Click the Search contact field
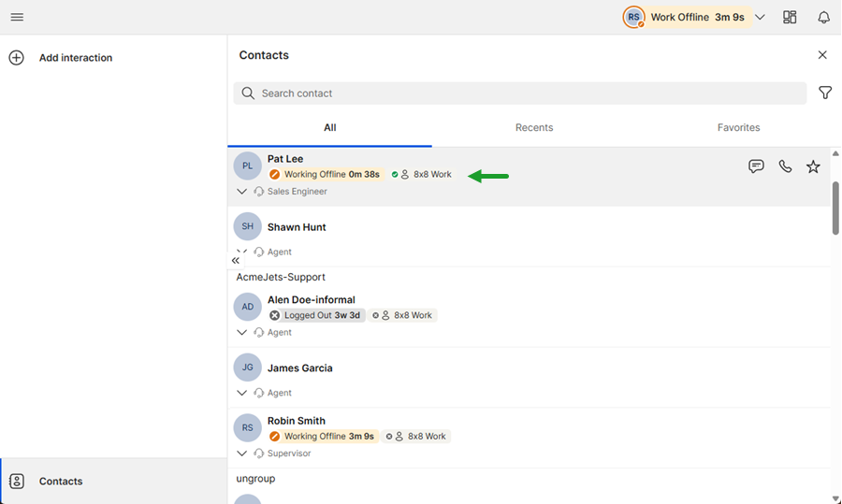 [x=519, y=94]
